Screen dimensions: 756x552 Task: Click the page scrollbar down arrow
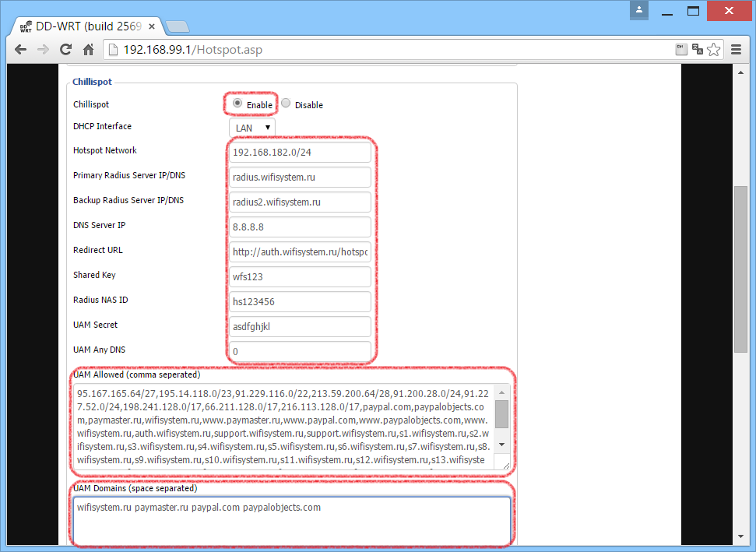[x=740, y=536]
